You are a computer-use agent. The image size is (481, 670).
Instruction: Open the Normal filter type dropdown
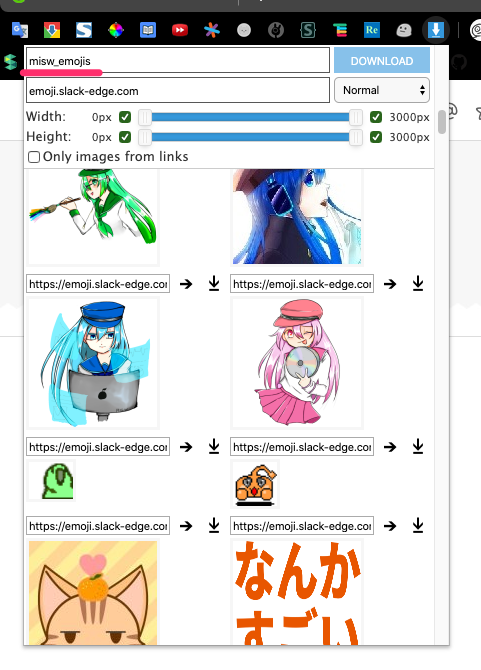point(382,90)
